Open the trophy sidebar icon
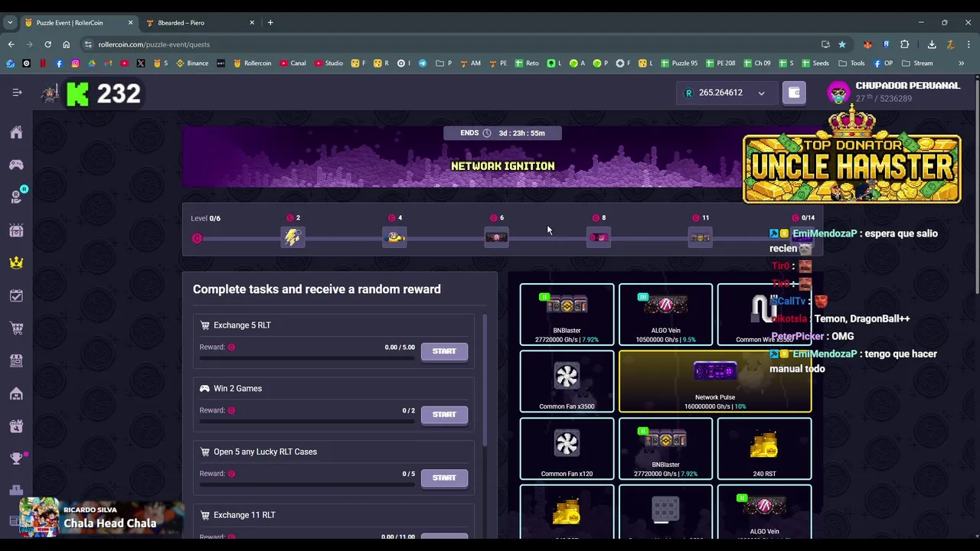The width and height of the screenshot is (980, 551). [16, 458]
